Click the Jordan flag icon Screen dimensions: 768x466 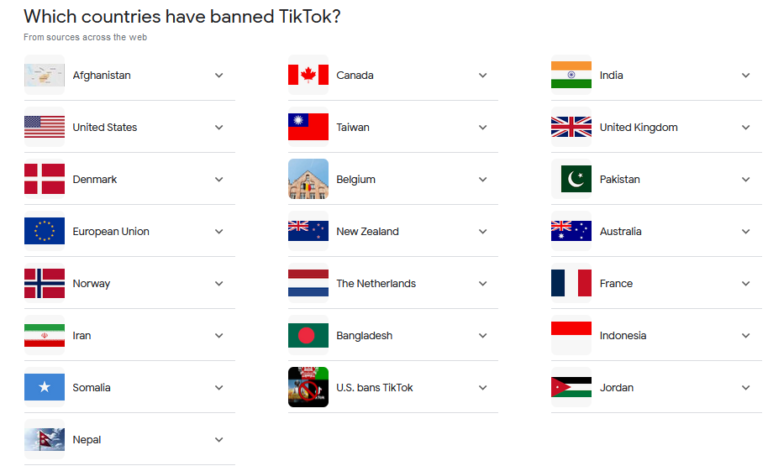pos(571,387)
